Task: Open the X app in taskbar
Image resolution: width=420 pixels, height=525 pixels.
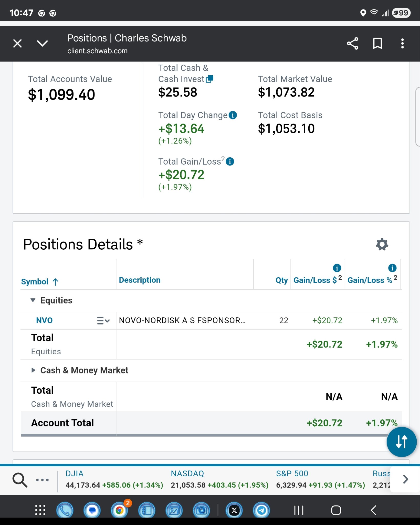Action: click(x=234, y=510)
